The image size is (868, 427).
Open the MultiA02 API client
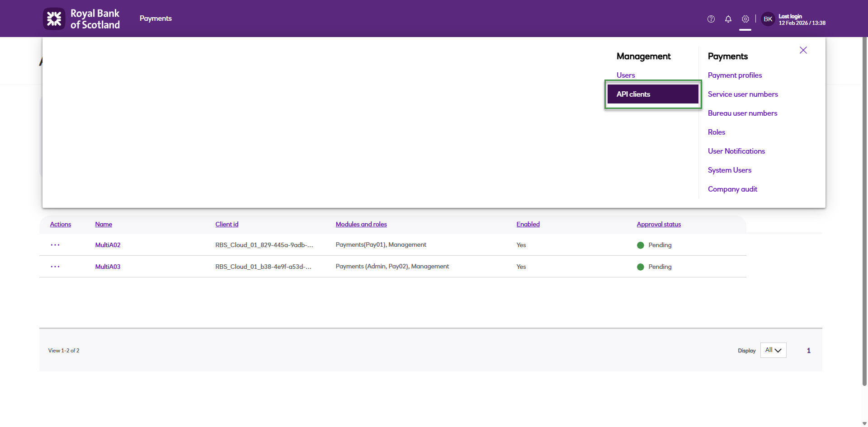[x=108, y=245]
